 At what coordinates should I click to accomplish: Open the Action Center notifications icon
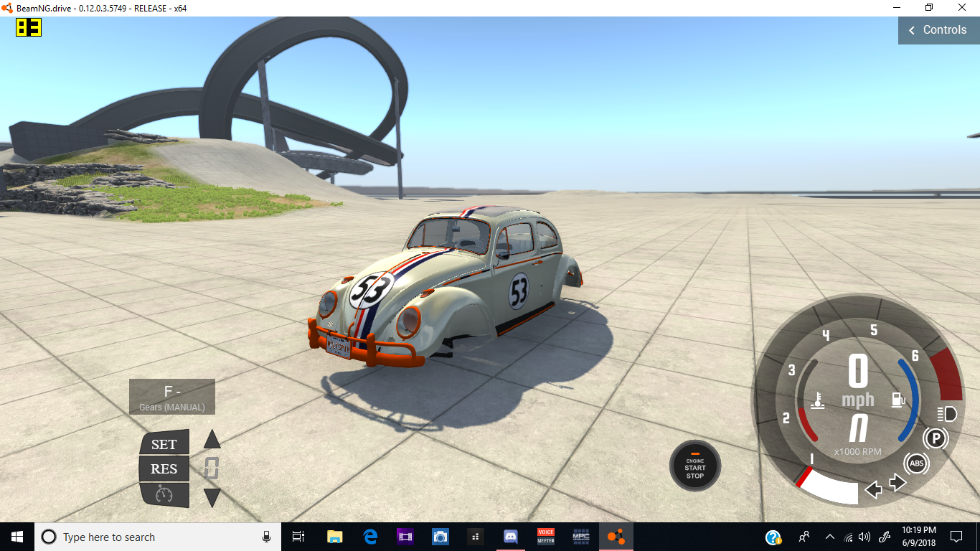tap(956, 537)
